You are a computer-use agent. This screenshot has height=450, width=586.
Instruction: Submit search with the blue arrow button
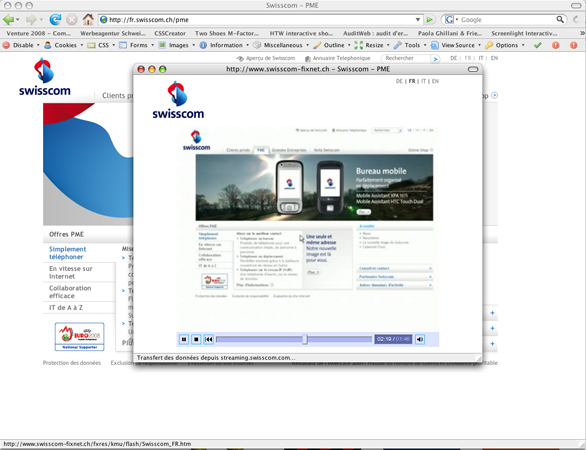pos(435,59)
